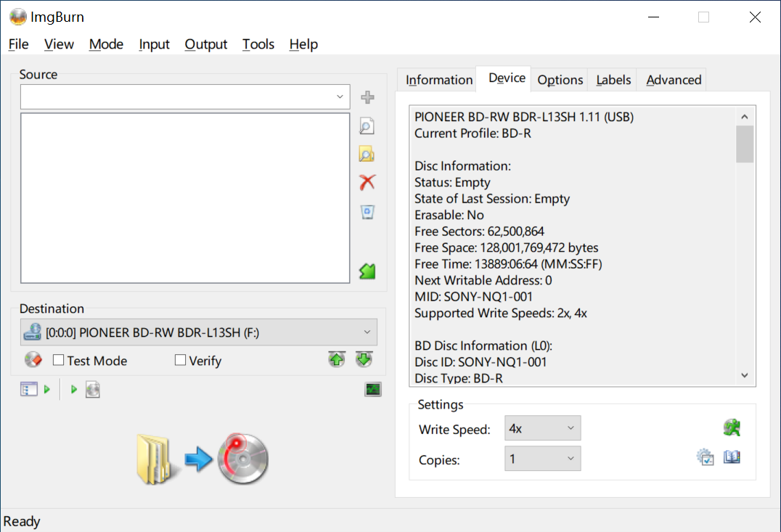Viewport: 781px width, 532px height.
Task: Click inside the empty Source file list
Action: click(185, 197)
